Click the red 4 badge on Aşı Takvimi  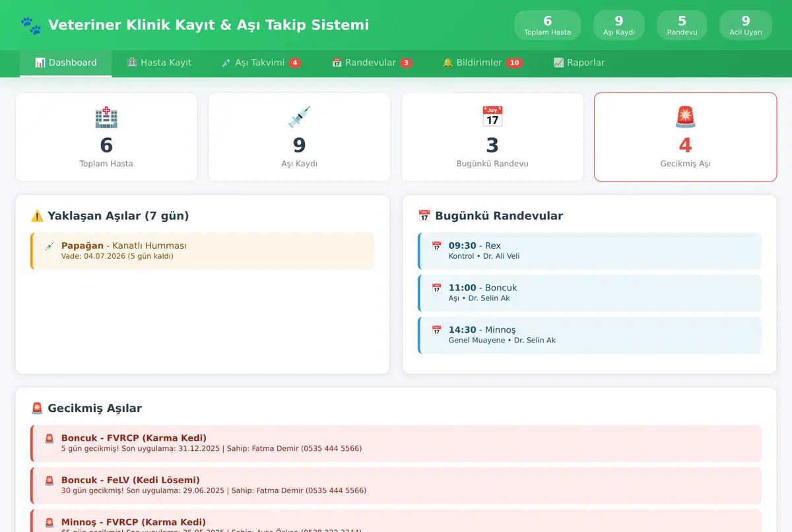tap(295, 63)
